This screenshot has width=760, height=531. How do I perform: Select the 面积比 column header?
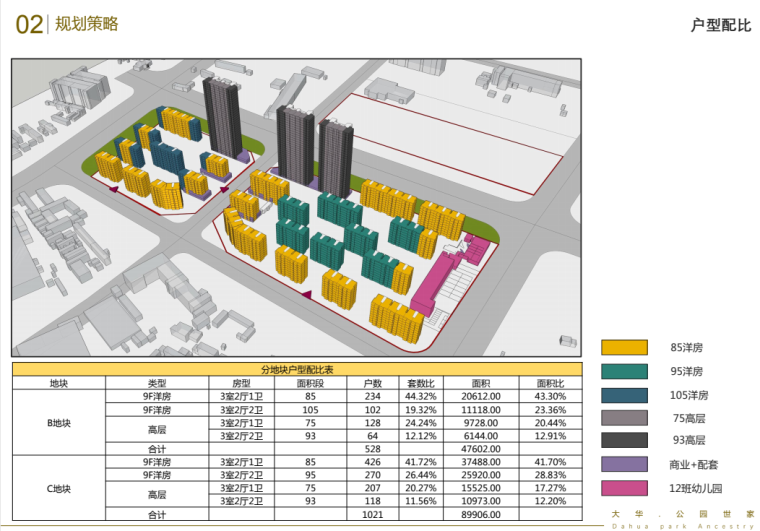click(550, 383)
